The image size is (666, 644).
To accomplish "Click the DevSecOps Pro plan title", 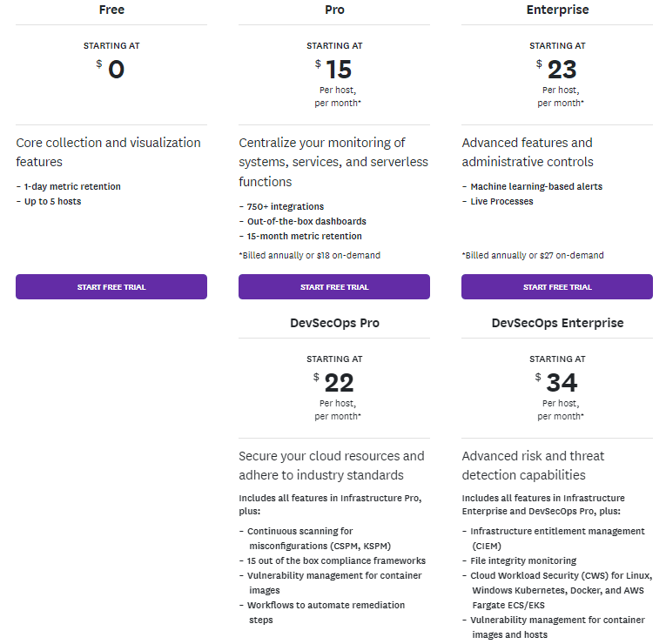I will [334, 323].
